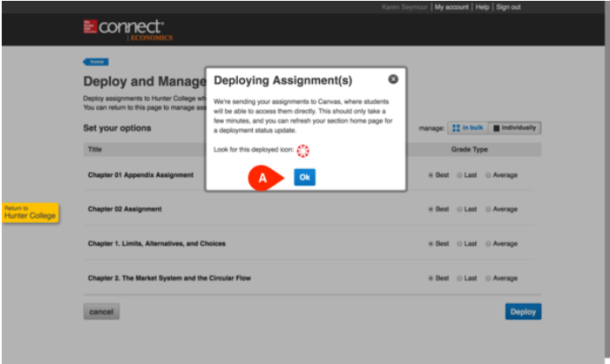This screenshot has width=610, height=364.
Task: Click the Chapter 02 Assignment title
Action: tap(124, 209)
